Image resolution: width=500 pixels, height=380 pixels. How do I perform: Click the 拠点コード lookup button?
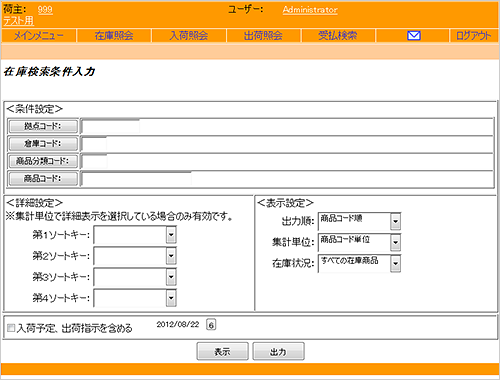tap(43, 126)
